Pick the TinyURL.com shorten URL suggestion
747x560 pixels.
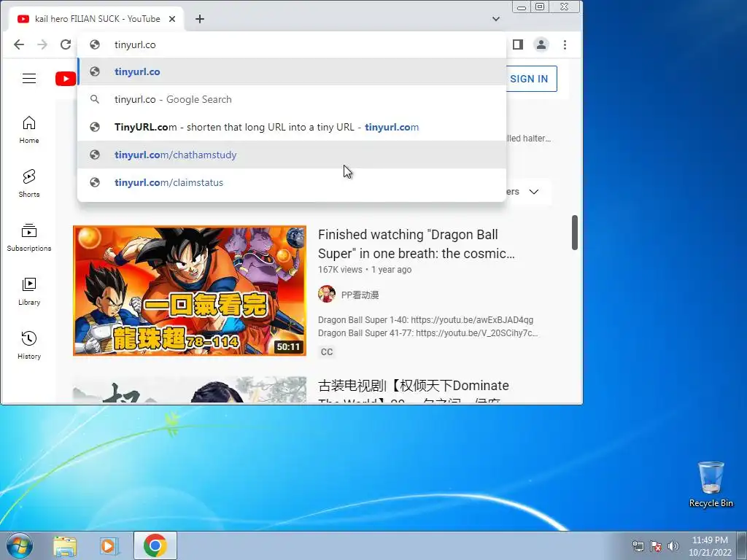[292, 127]
